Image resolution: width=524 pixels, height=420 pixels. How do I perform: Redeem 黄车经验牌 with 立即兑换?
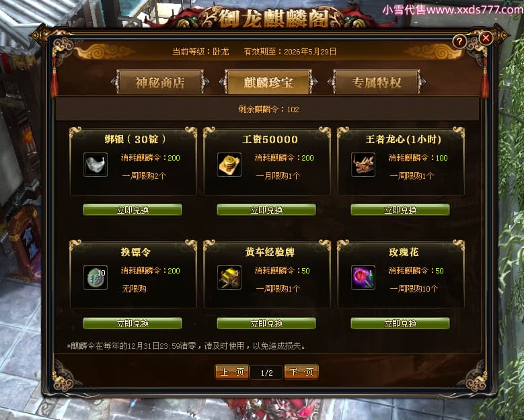pos(266,323)
